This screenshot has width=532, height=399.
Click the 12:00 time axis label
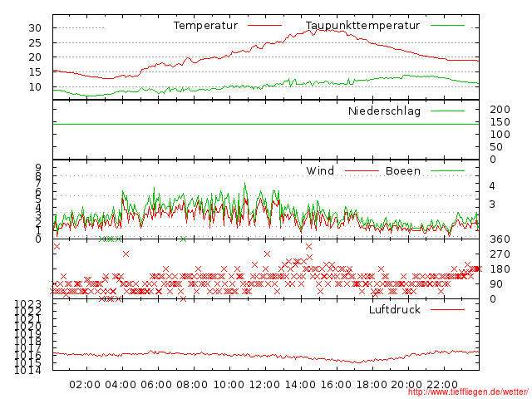[x=264, y=385]
